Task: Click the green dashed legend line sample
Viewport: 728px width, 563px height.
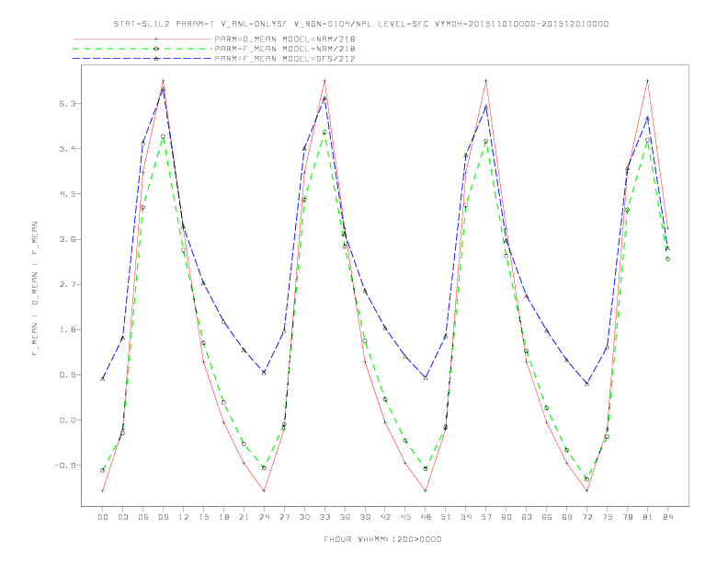Action: click(x=142, y=49)
